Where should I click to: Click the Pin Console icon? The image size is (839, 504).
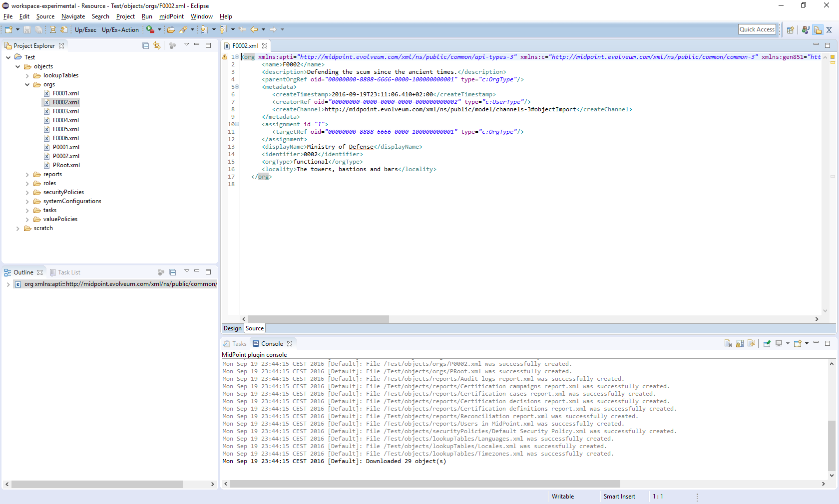point(767,343)
